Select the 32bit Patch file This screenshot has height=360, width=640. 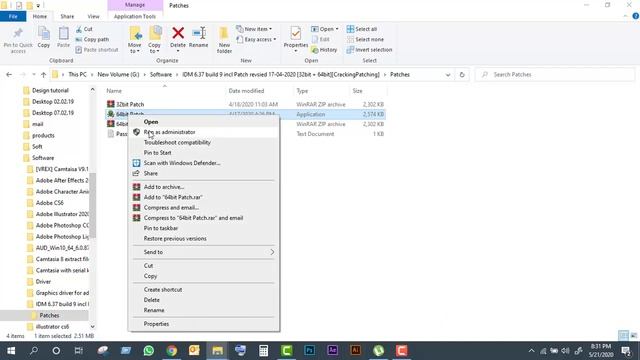pyautogui.click(x=130, y=104)
